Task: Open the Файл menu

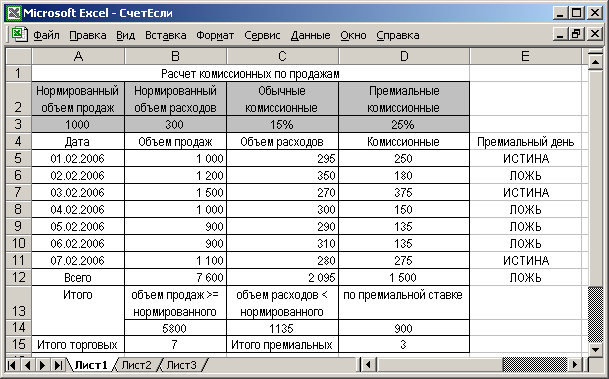Action: pos(46,35)
